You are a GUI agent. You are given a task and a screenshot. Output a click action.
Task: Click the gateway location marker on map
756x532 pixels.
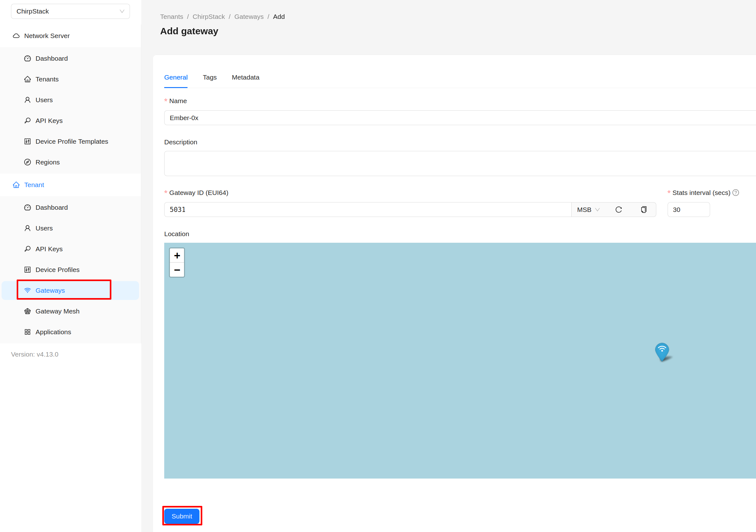pyautogui.click(x=662, y=352)
